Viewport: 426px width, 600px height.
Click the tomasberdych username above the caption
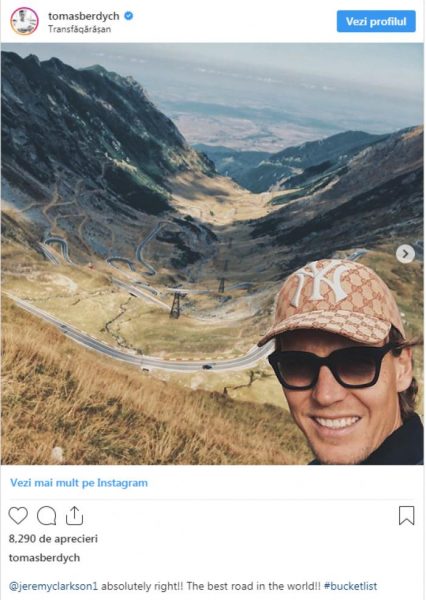pos(44,558)
